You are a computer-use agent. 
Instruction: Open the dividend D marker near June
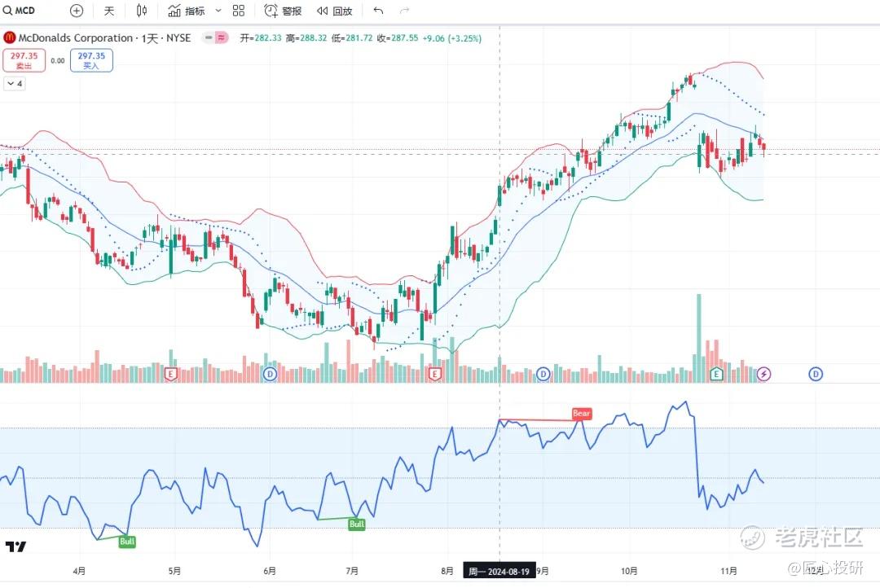coord(270,374)
